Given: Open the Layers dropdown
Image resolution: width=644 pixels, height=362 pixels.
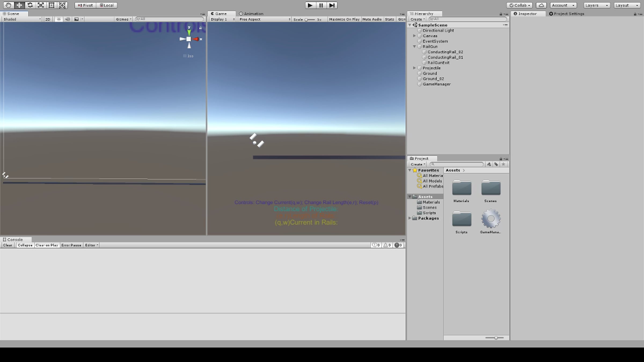Looking at the screenshot, I should (597, 5).
